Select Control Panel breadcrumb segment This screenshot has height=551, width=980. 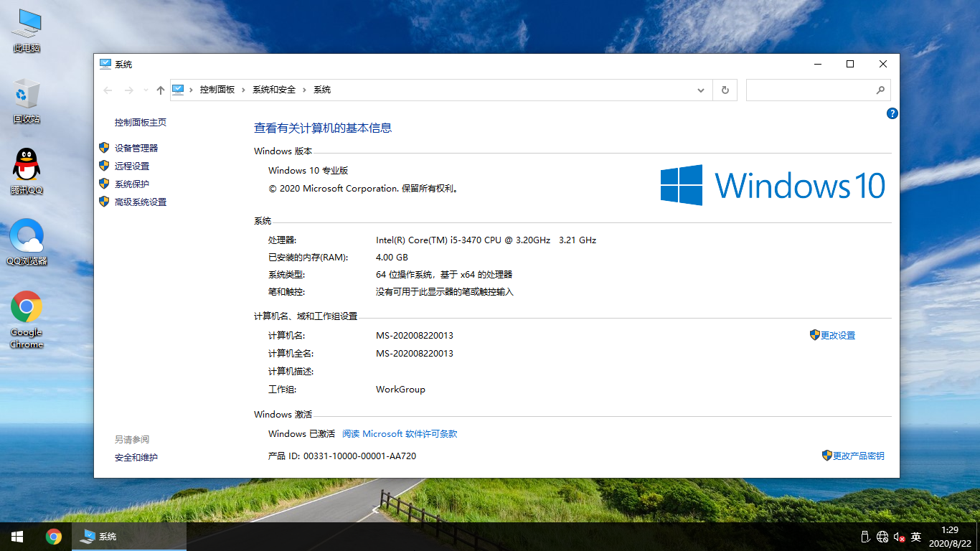click(217, 90)
